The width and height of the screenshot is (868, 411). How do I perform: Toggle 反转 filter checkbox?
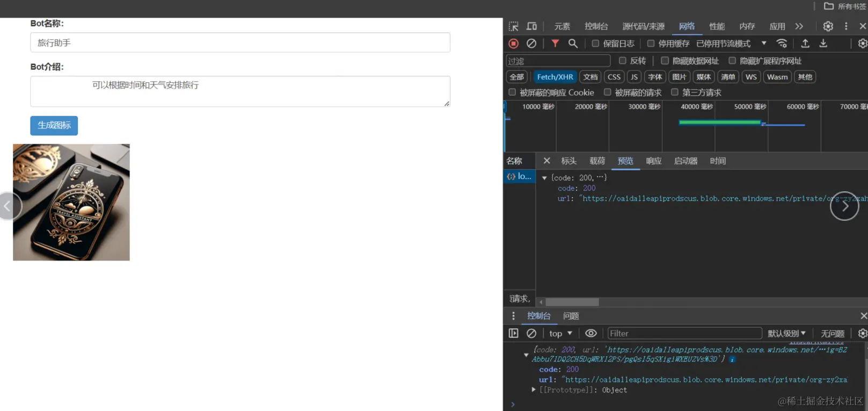point(623,61)
